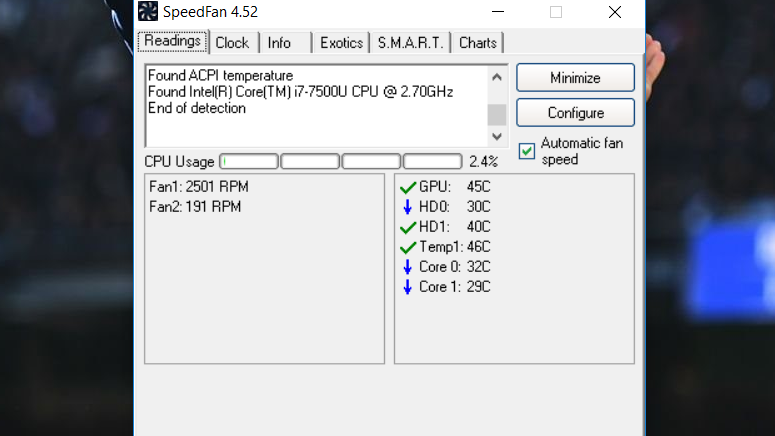Toggle the Automatic fan speed checkbox
The height and width of the screenshot is (436, 775).
(527, 151)
